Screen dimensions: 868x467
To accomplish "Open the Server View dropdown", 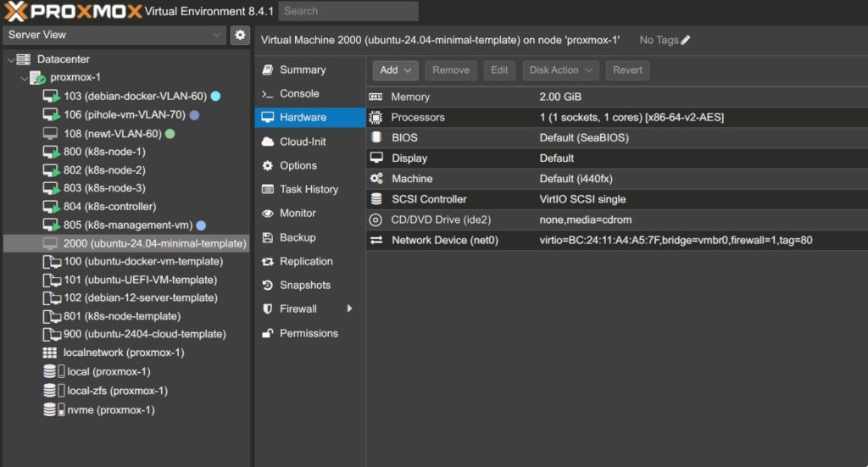I will (114, 35).
